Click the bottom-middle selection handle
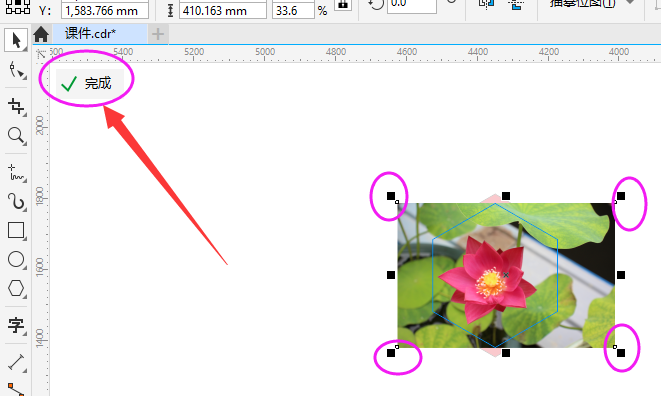The height and width of the screenshot is (396, 661). (x=506, y=353)
